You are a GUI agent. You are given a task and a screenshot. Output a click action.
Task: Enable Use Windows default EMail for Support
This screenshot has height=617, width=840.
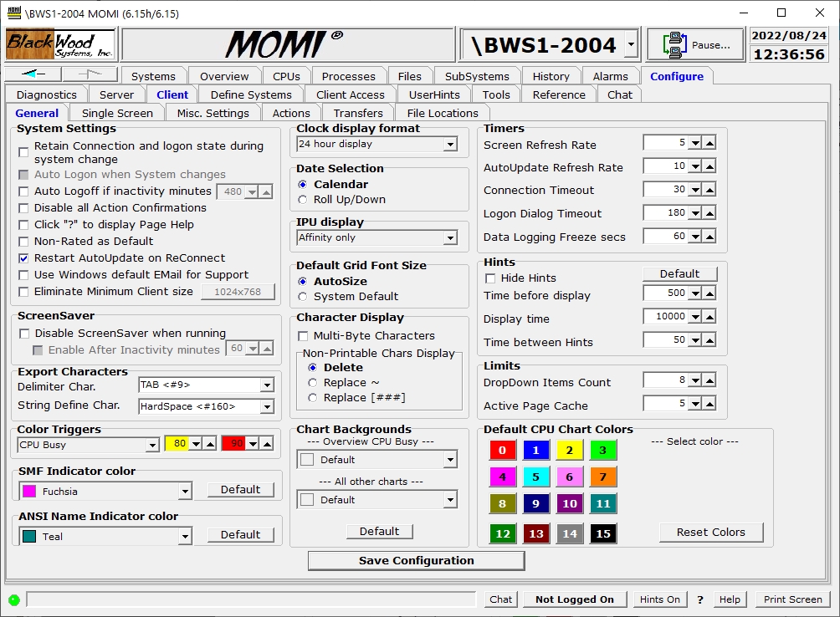23,275
